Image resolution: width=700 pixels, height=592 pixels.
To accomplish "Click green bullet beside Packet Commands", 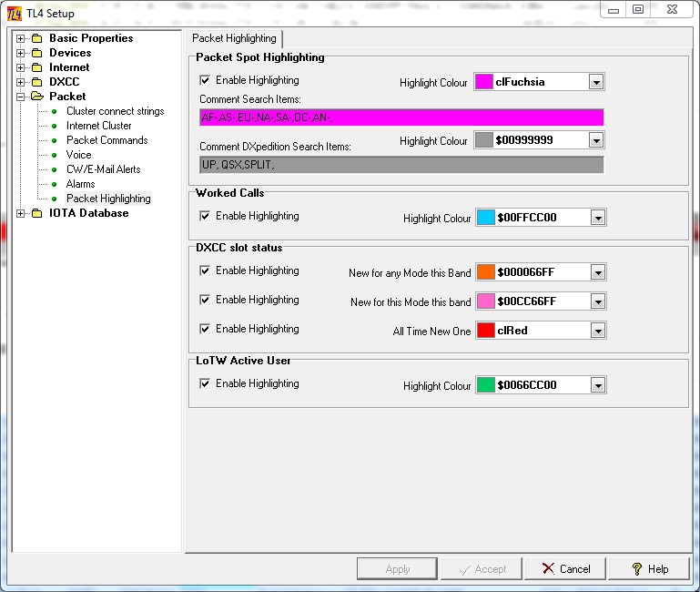I will [x=55, y=141].
